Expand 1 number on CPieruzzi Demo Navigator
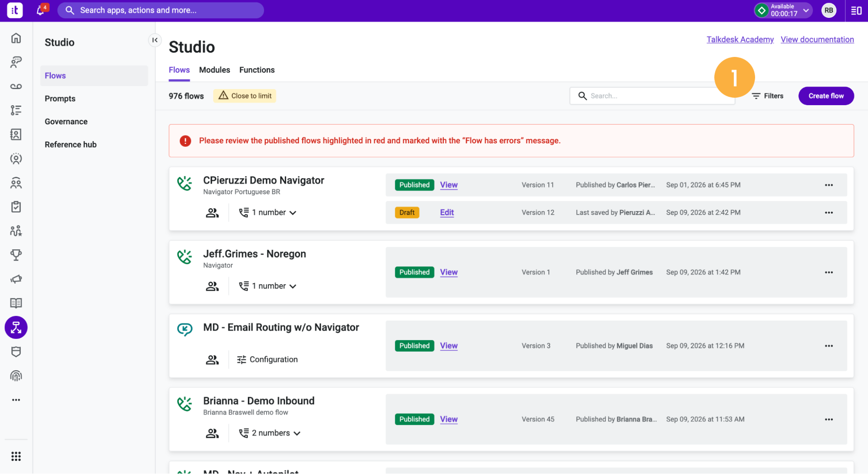This screenshot has width=868, height=474. tap(267, 212)
